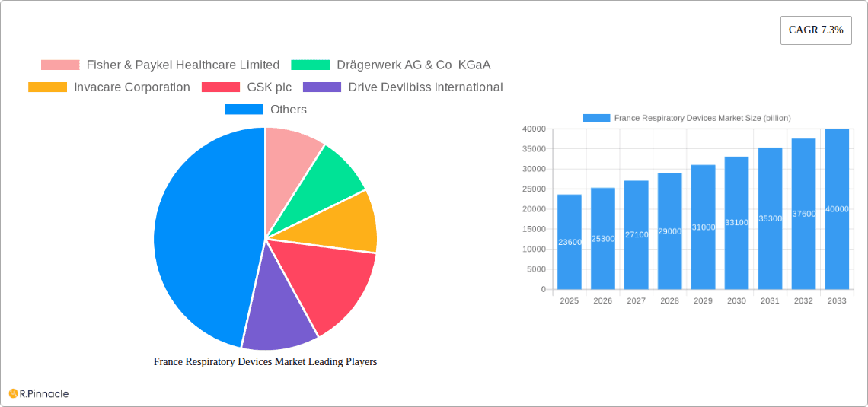
Task: Click the GSK plc red legend swatch
Action: [x=221, y=87]
